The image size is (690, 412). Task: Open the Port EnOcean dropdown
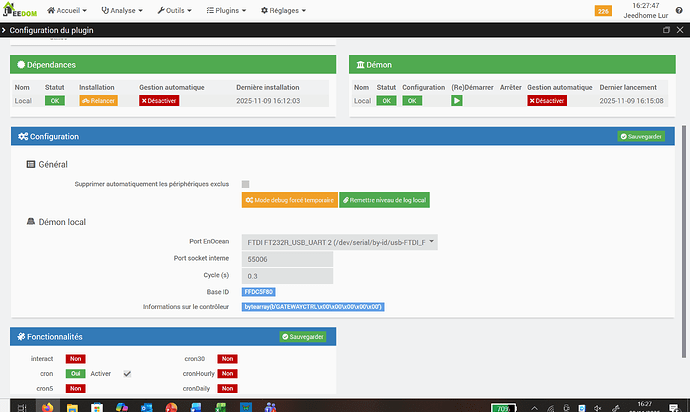pyautogui.click(x=339, y=242)
